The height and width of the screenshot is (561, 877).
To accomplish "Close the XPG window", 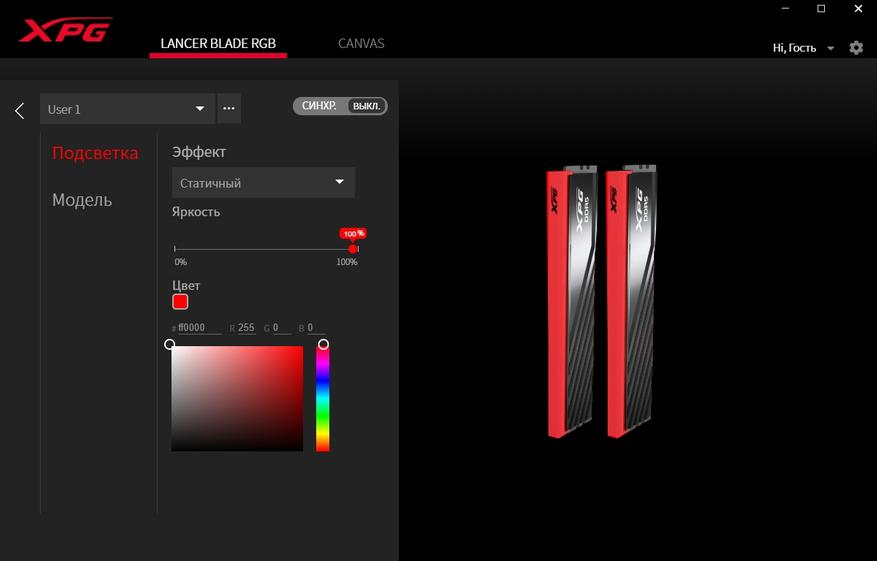I will 858,8.
